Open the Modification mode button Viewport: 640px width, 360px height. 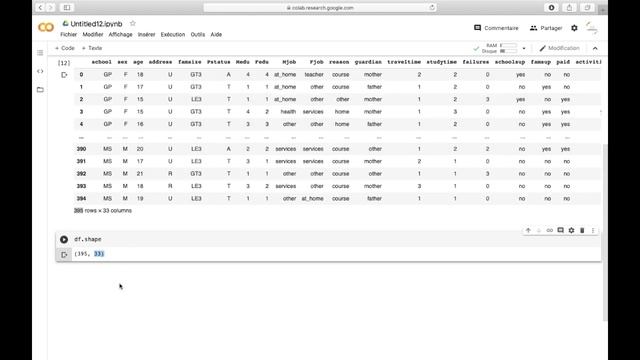click(x=559, y=48)
